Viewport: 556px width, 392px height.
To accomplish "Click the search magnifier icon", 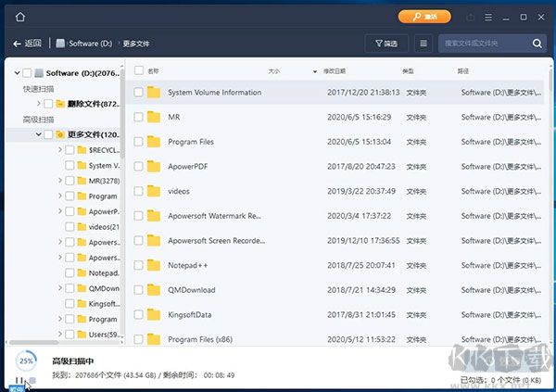I will pyautogui.click(x=537, y=44).
